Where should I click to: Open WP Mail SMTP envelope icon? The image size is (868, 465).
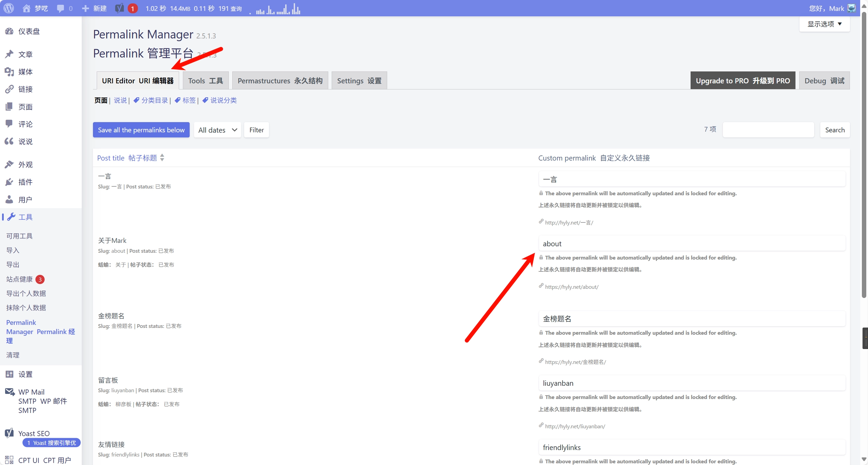click(10, 392)
